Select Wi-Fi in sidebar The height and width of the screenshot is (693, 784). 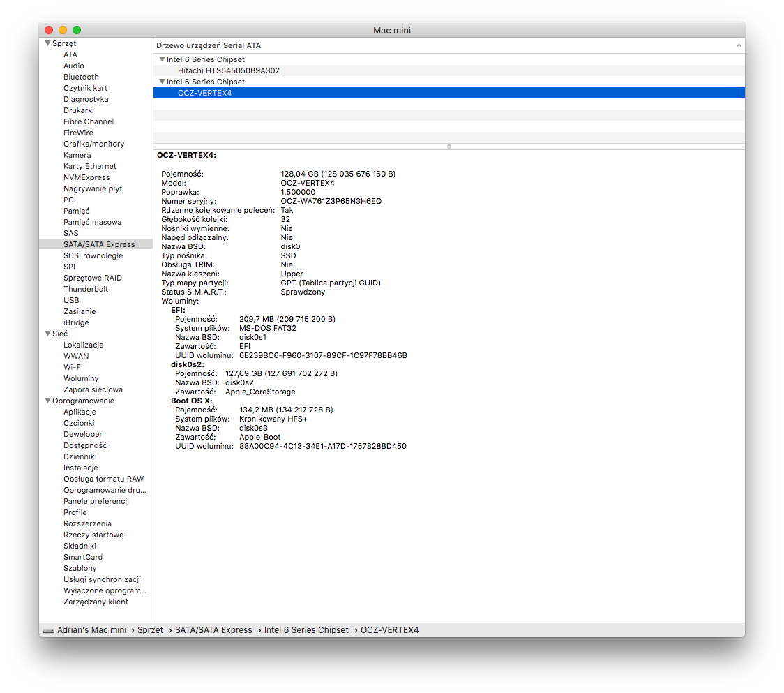tap(73, 367)
